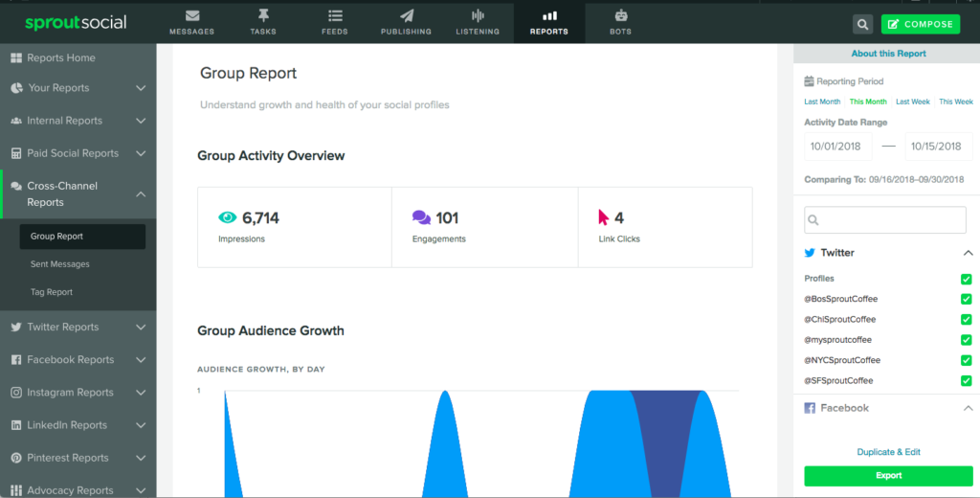Screen dimensions: 980x498
Task: Expand LinkedIn Reports chevron
Action: click(141, 425)
